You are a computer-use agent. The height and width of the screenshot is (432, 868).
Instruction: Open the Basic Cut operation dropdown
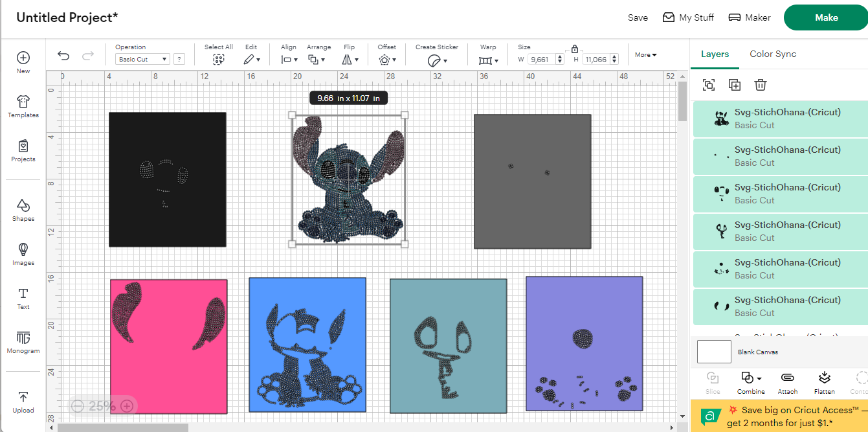(x=143, y=60)
